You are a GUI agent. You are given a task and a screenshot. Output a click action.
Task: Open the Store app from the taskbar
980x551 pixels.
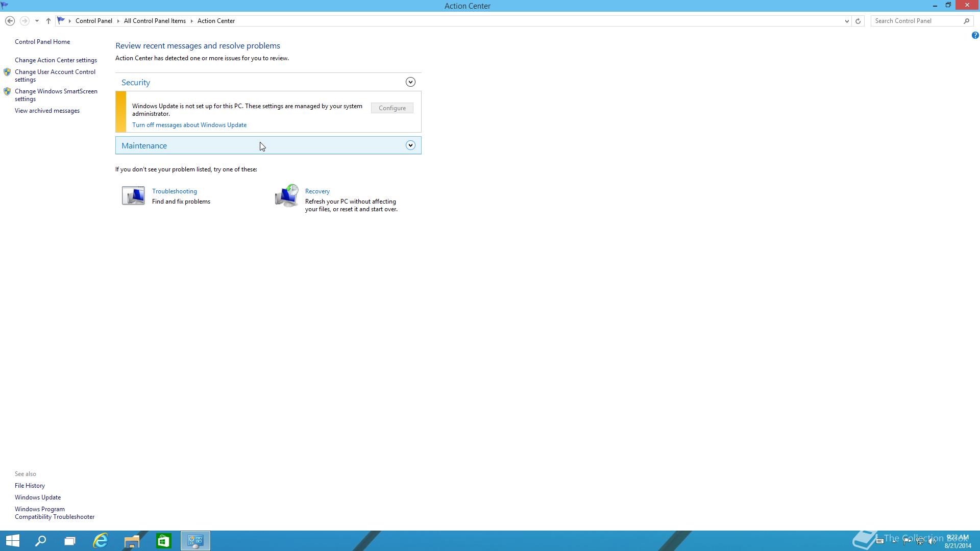pos(163,541)
